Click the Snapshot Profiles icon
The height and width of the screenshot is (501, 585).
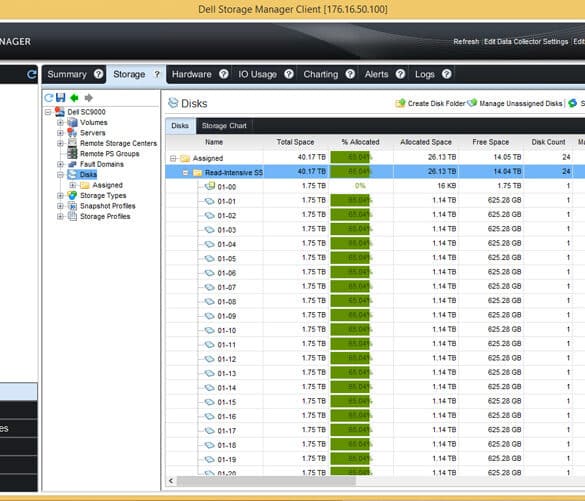tap(72, 206)
